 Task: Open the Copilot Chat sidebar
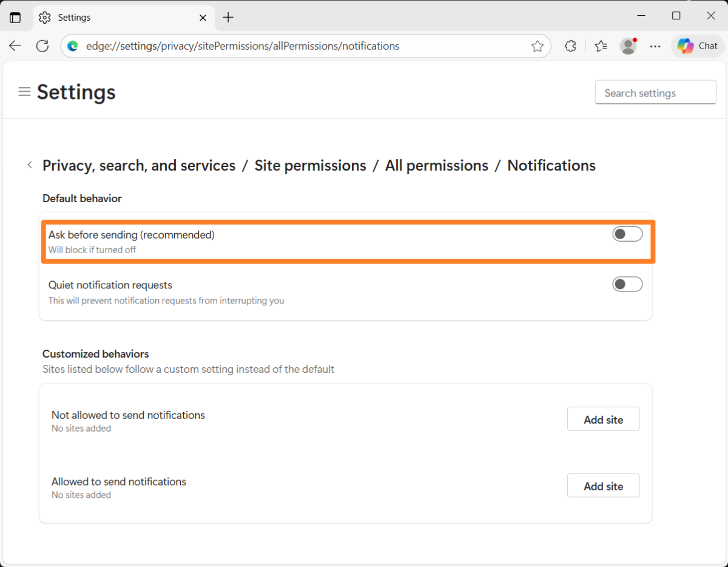click(696, 46)
